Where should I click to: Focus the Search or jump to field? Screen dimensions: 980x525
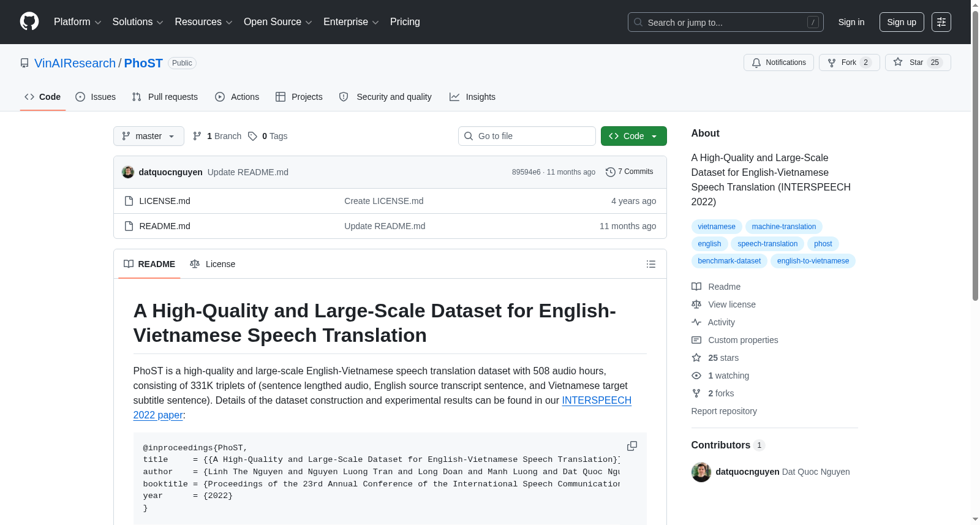tap(726, 22)
